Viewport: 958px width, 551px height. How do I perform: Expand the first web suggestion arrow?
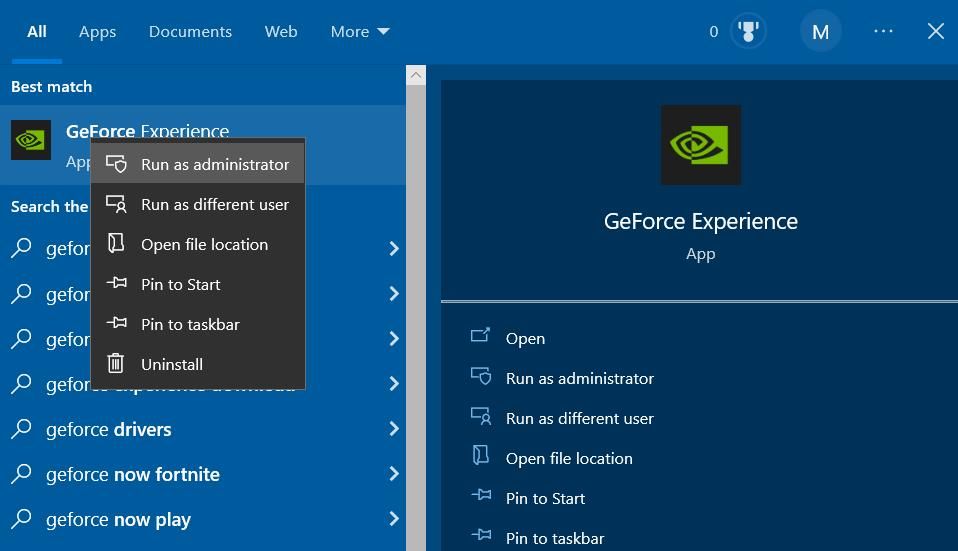[x=393, y=249]
